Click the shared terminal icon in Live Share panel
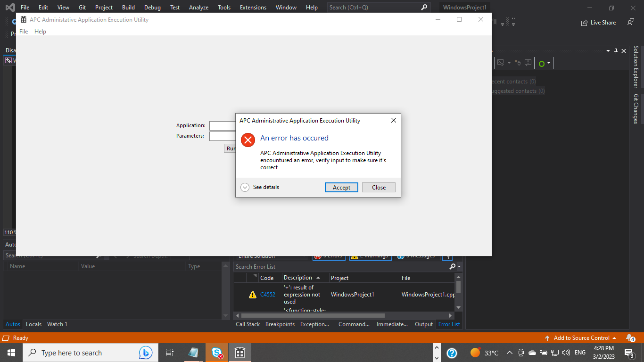644x362 pixels. point(501,63)
